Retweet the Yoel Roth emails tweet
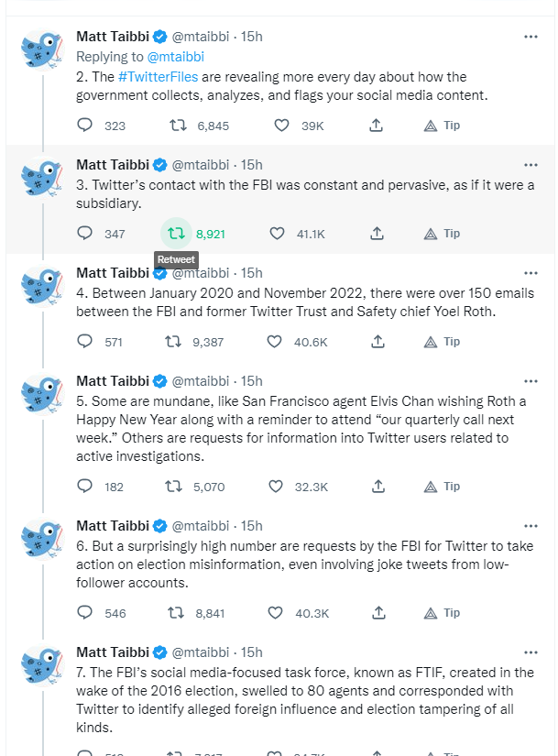 [x=171, y=342]
